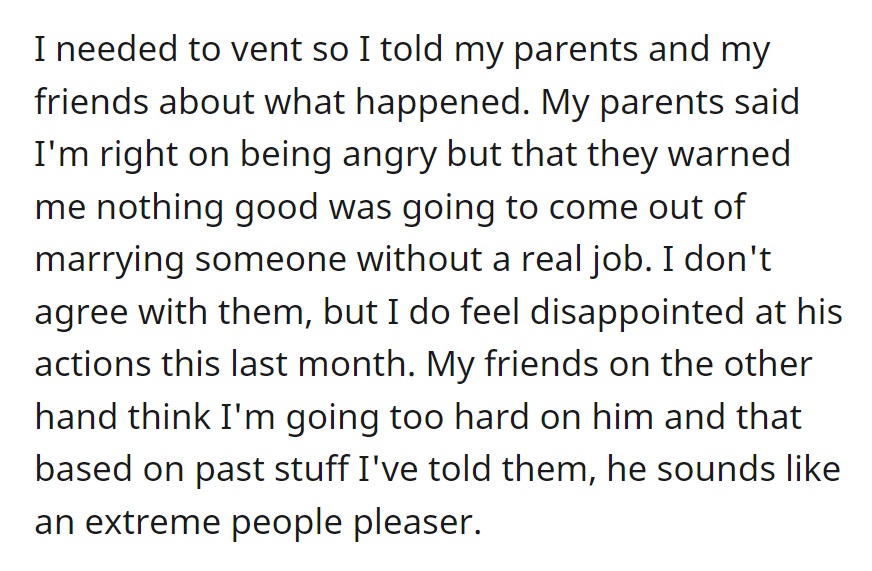This screenshot has width=872, height=571.
Task: Click the word "disappointed"
Action: tap(637, 312)
